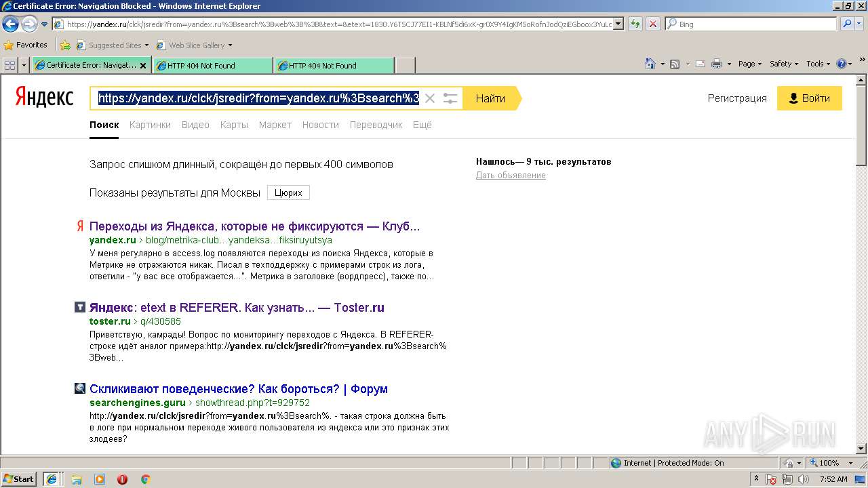Open the search provider dropdown arrow
This screenshot has height=488, width=868.
[x=860, y=24]
